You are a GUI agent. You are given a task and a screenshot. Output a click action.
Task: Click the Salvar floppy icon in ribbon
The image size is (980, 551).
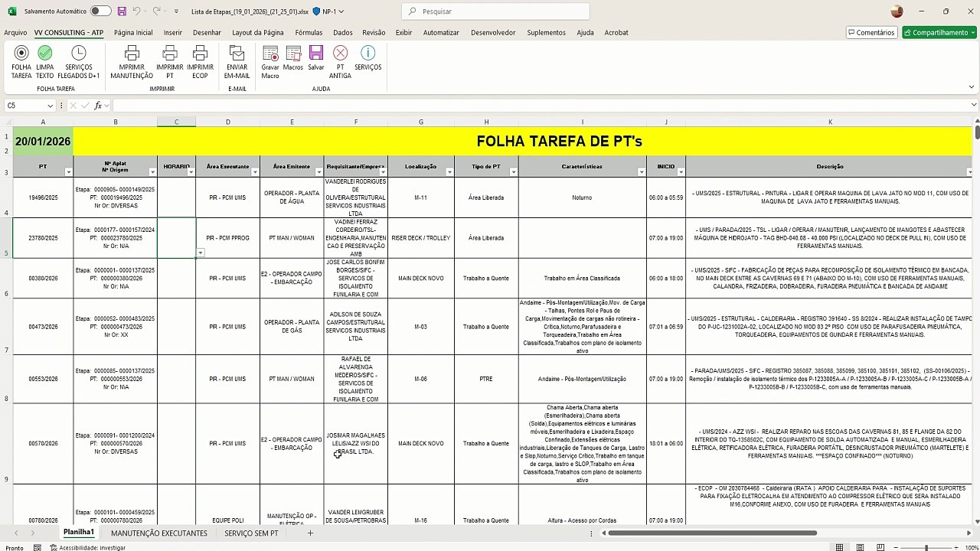tap(316, 53)
